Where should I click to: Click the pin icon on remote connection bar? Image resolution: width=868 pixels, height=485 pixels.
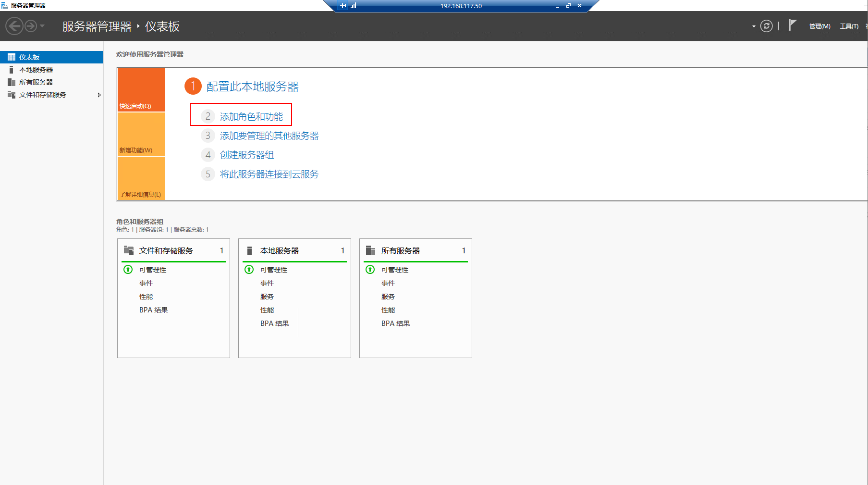click(x=343, y=6)
